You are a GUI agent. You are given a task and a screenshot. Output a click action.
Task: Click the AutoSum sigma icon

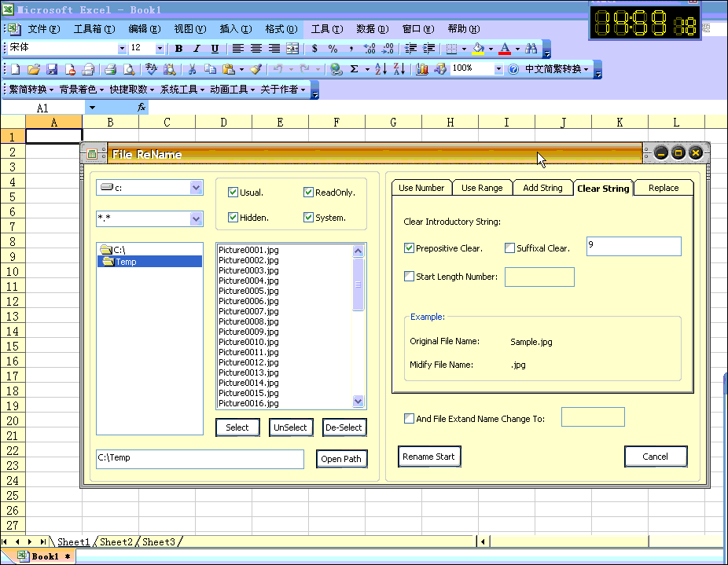pyautogui.click(x=355, y=69)
